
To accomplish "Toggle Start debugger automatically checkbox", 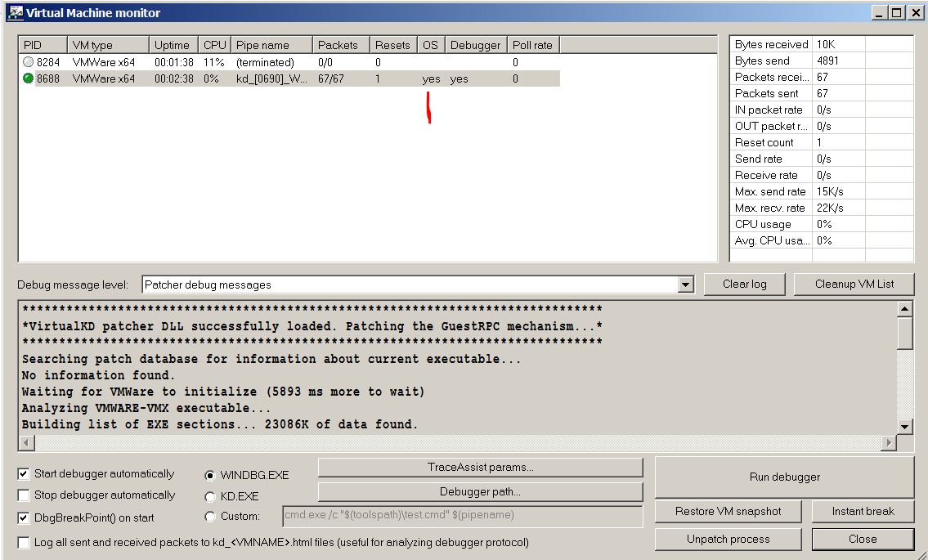I will pos(25,474).
